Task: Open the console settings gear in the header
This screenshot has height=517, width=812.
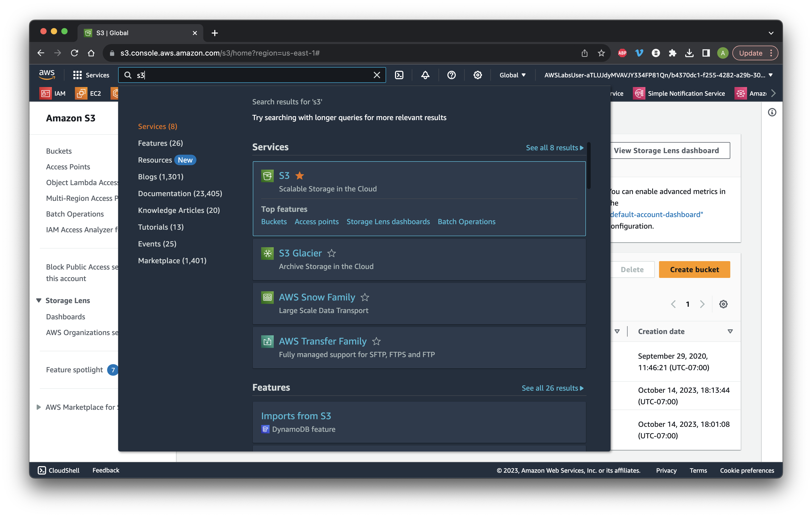Action: [478, 75]
